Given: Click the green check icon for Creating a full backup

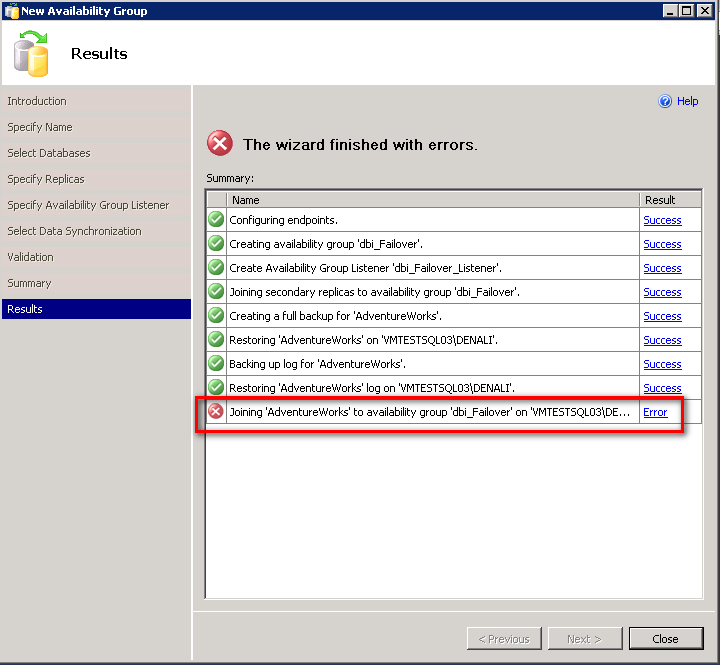Looking at the screenshot, I should (216, 316).
